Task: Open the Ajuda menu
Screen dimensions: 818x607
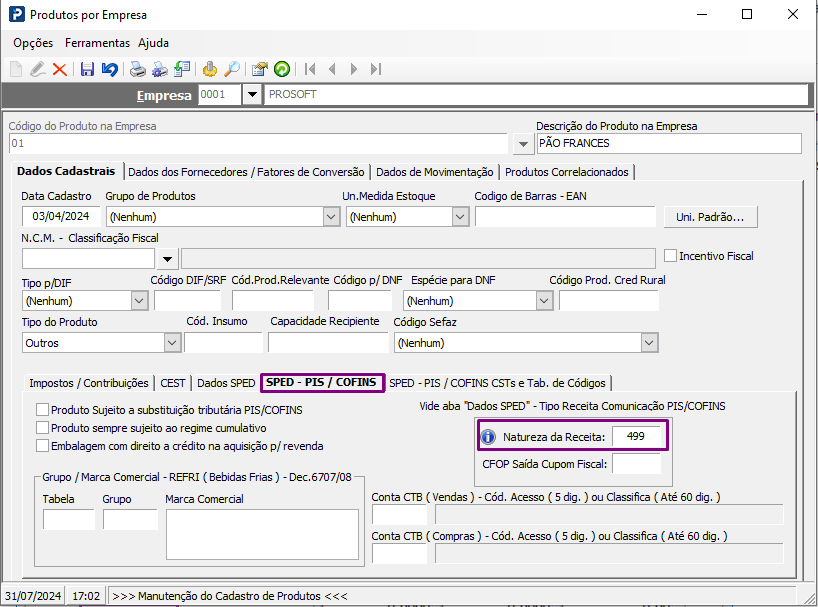Action: (153, 43)
